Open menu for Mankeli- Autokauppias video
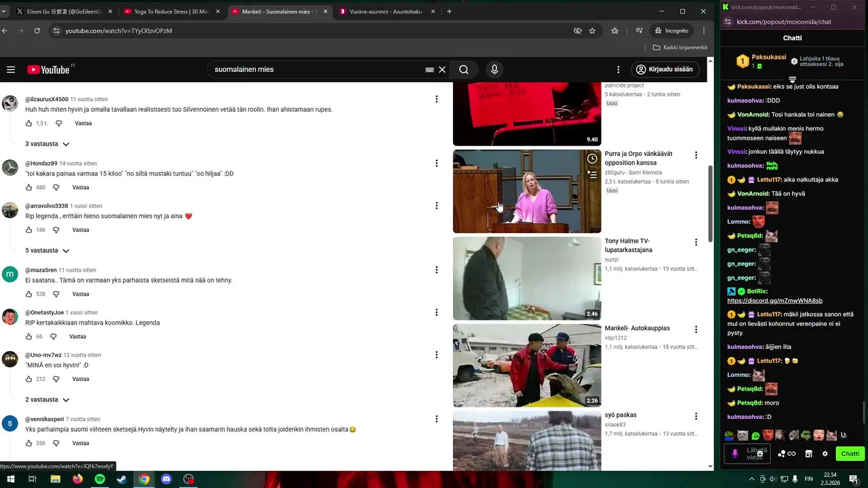The height and width of the screenshot is (488, 868). [696, 329]
